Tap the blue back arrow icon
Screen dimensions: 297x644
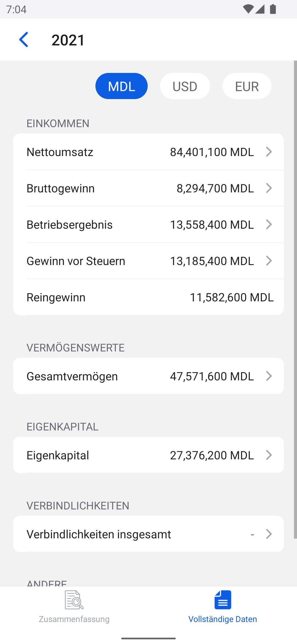(24, 40)
